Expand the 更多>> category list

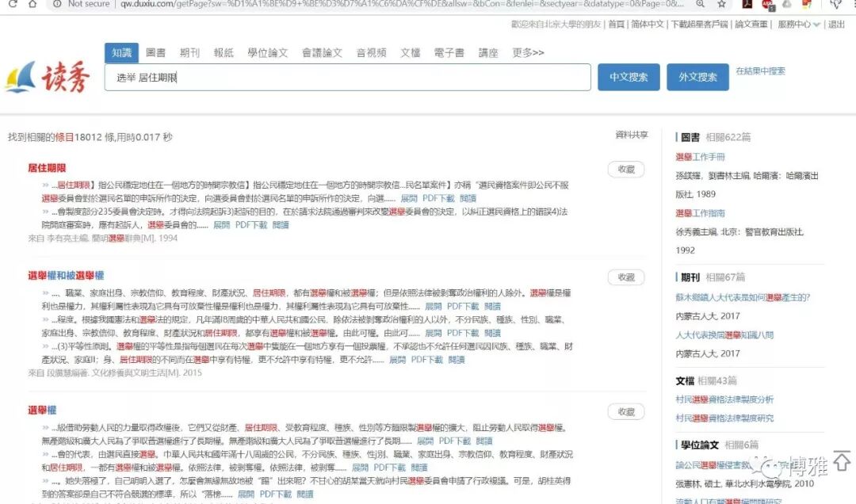pyautogui.click(x=528, y=53)
